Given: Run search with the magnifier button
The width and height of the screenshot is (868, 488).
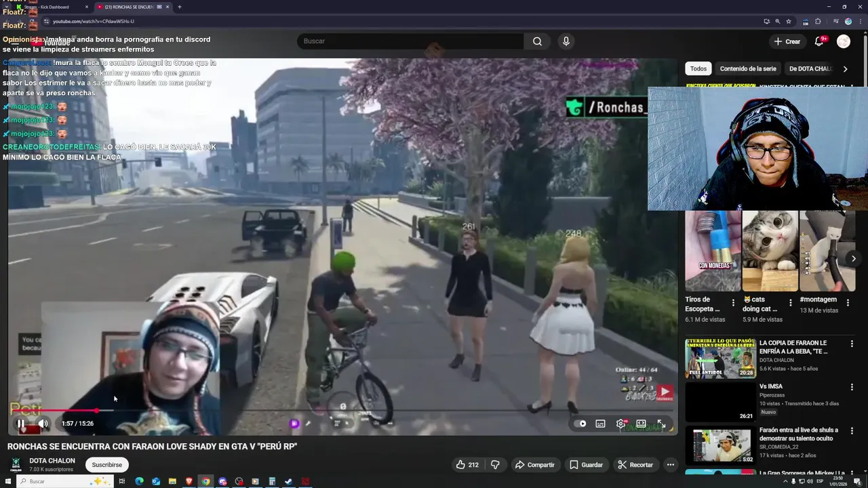Looking at the screenshot, I should click(537, 41).
